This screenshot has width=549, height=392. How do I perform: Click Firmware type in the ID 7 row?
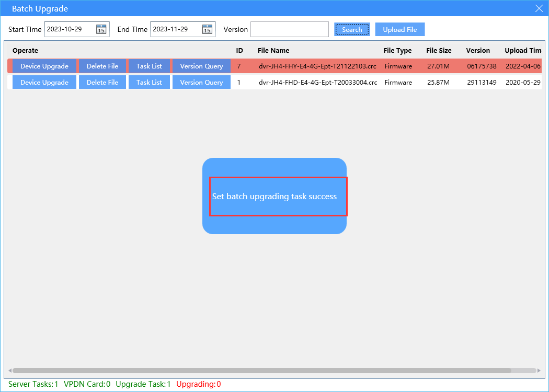[x=398, y=66]
